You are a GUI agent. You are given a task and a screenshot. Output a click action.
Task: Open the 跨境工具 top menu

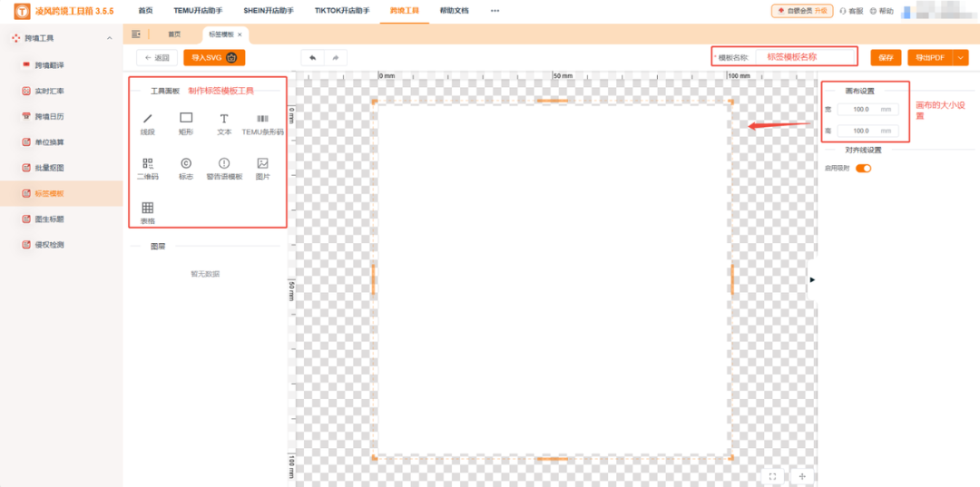click(x=405, y=11)
